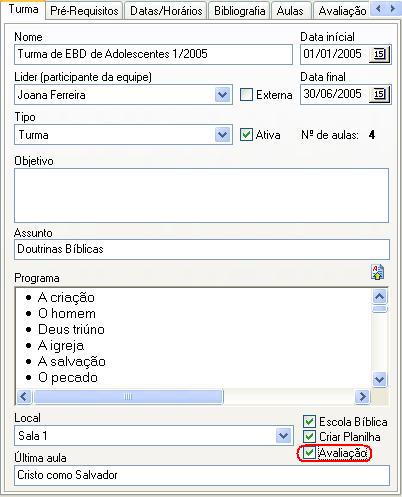Open the Data inicial calendar picker
Image resolution: width=402 pixels, height=497 pixels.
[x=379, y=54]
